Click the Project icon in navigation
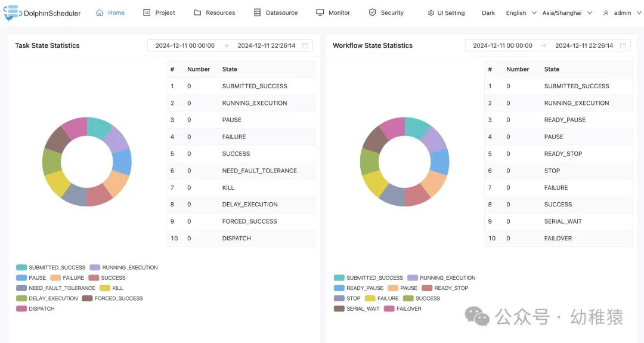This screenshot has height=343, width=644. pos(147,13)
